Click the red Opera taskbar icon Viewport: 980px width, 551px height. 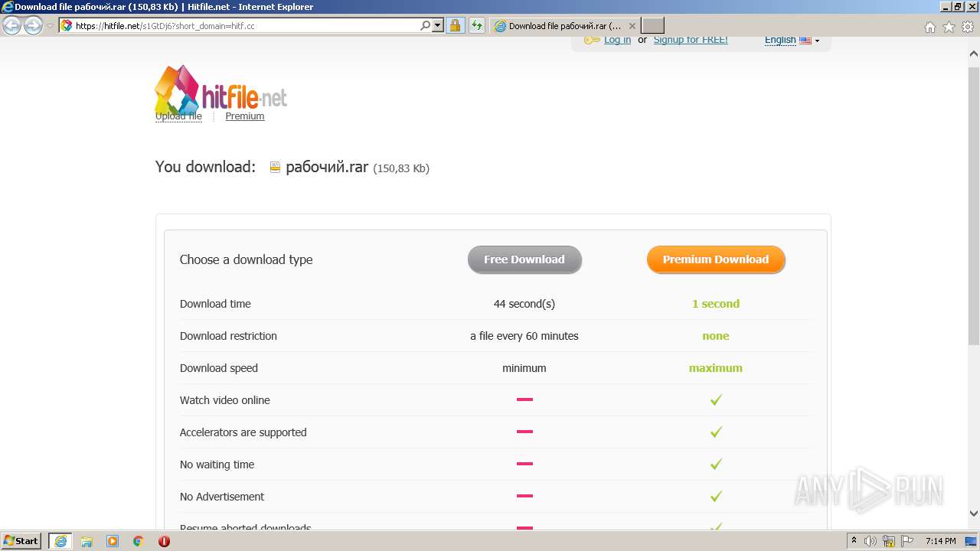click(164, 541)
